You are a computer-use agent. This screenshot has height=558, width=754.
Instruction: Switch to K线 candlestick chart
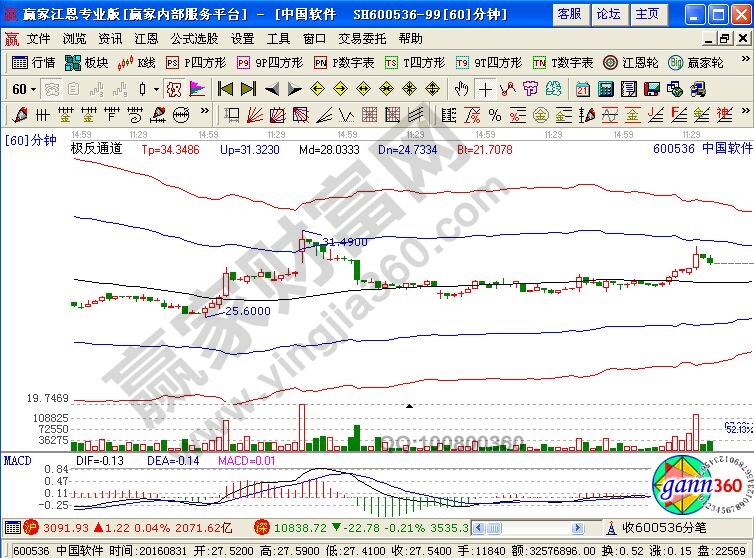pos(136,62)
